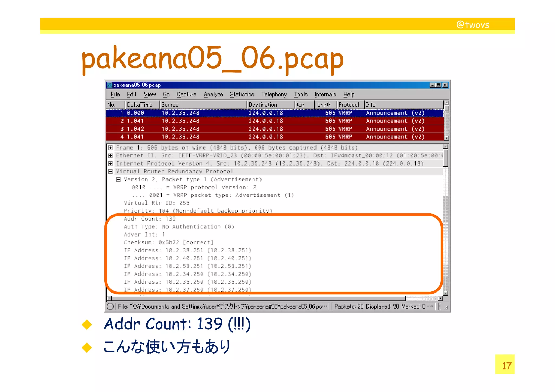
Task: Click the expert info circle in status bar
Action: tap(110, 306)
